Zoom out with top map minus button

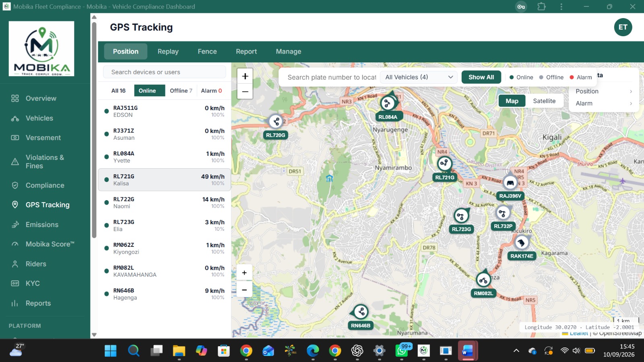click(245, 91)
